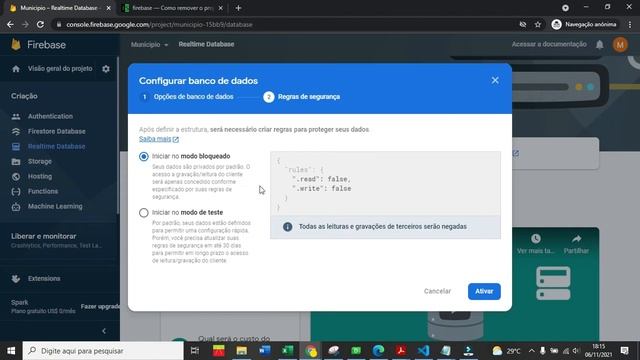The height and width of the screenshot is (360, 640).
Task: Click the Cancelar button
Action: [437, 291]
